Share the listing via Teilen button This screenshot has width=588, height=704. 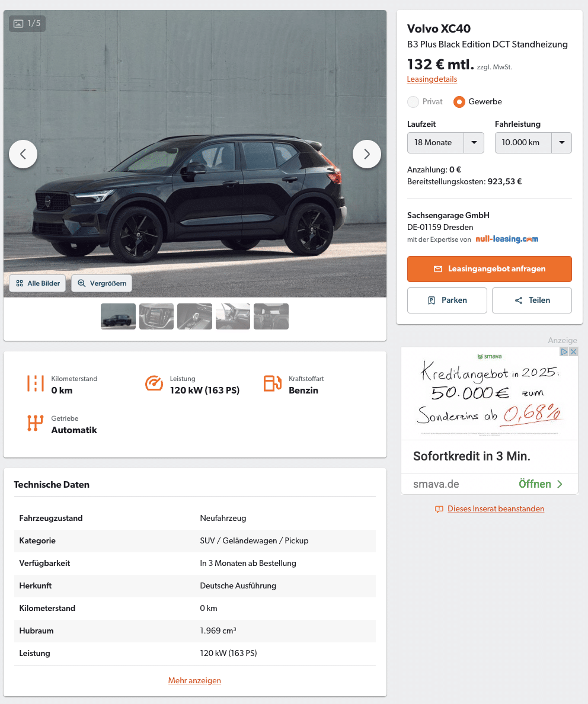pos(532,300)
